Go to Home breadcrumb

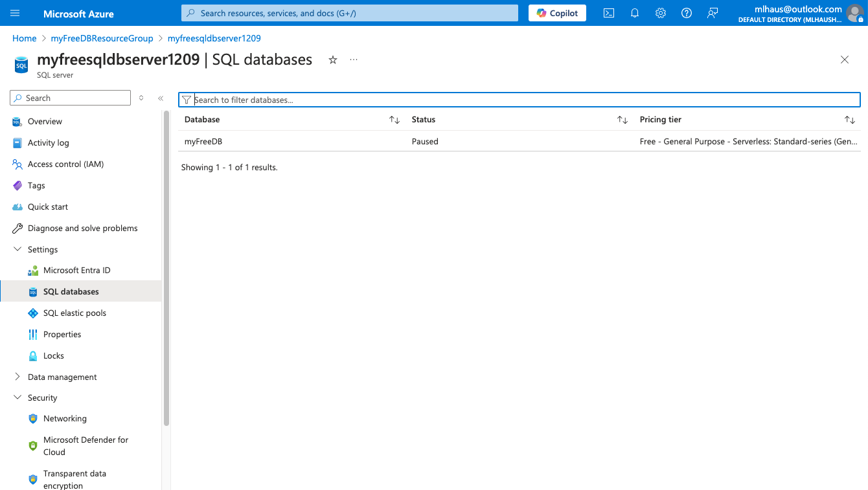[25, 38]
